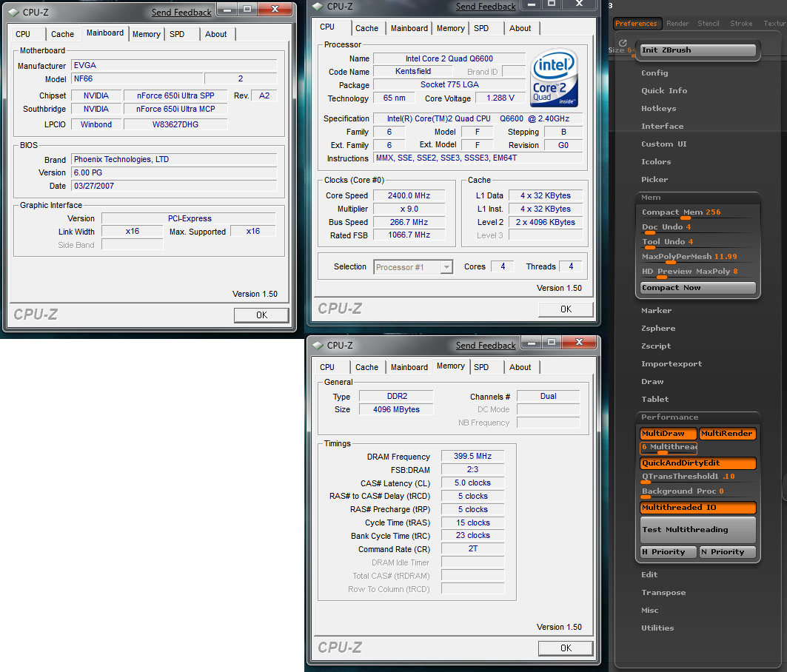The width and height of the screenshot is (787, 672).
Task: Turn off QuickAndDirtyEdit
Action: click(x=697, y=463)
